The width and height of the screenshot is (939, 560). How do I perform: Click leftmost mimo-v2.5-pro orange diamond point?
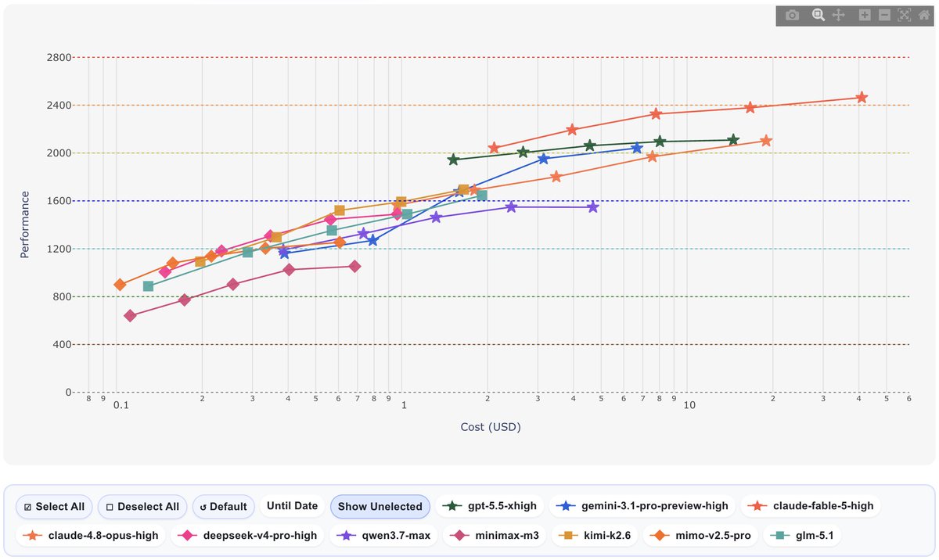pyautogui.click(x=120, y=285)
